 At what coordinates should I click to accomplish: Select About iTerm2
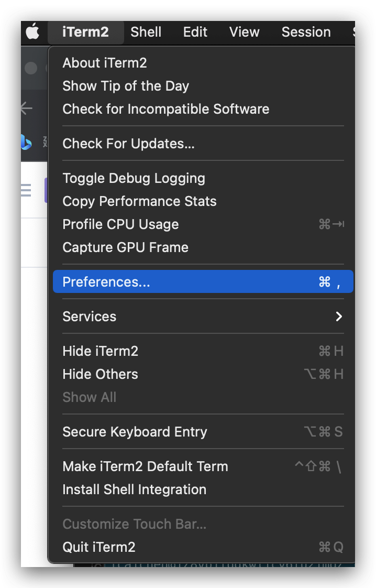click(105, 63)
